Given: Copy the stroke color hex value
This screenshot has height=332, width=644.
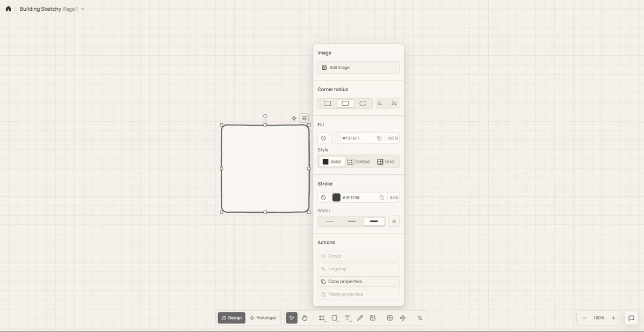Looking at the screenshot, I should tap(381, 197).
